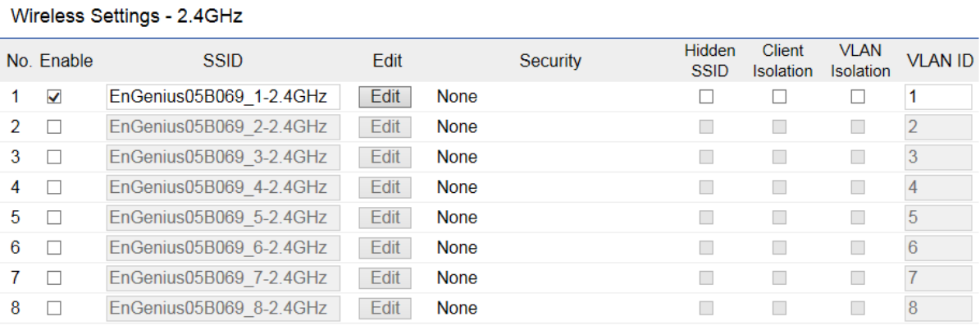980x326 pixels.
Task: Click Edit button in row 8
Action: click(385, 308)
